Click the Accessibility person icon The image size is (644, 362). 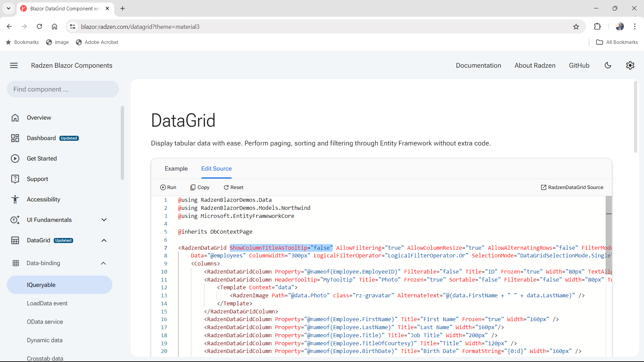tap(15, 199)
